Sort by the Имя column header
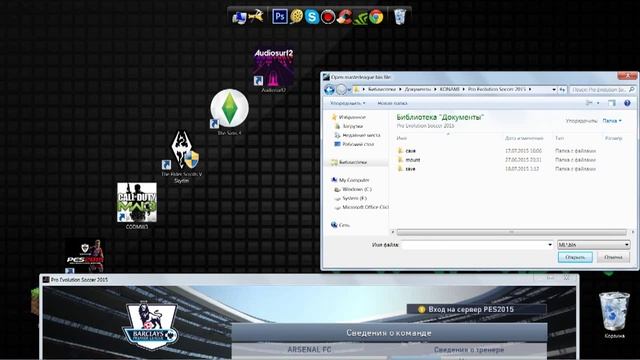 [402, 138]
